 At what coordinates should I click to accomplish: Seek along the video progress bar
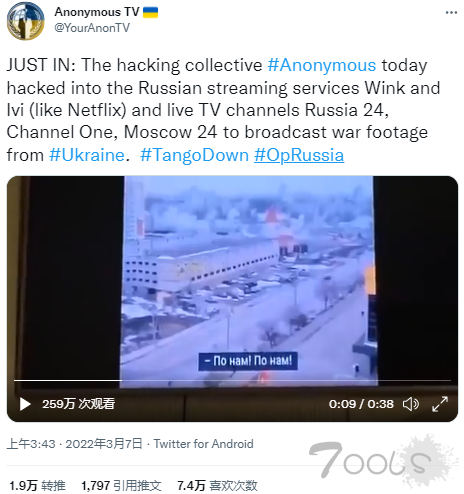point(232,380)
